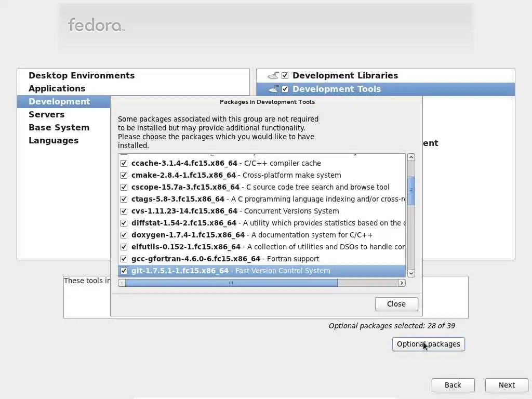Select Base System category
The image size is (532, 399).
tap(59, 128)
